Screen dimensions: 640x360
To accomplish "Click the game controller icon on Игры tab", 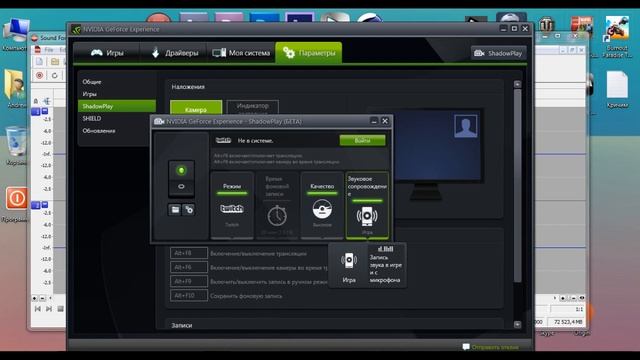I will pos(96,53).
